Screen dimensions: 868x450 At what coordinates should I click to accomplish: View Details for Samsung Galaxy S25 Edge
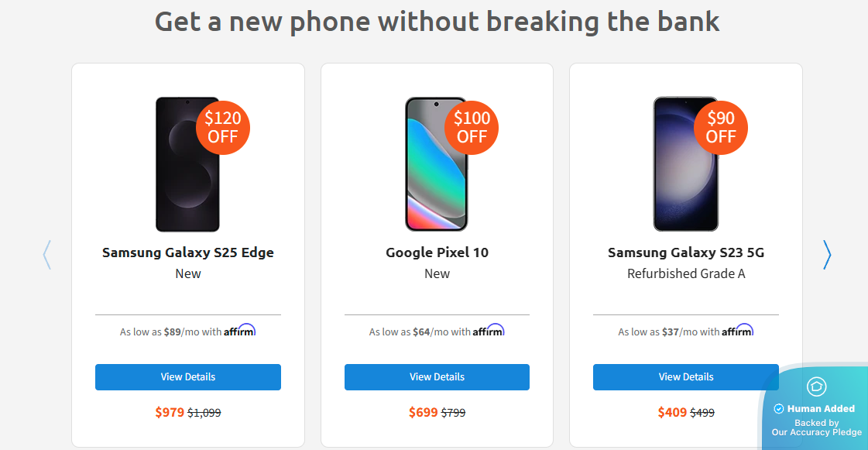click(x=188, y=377)
